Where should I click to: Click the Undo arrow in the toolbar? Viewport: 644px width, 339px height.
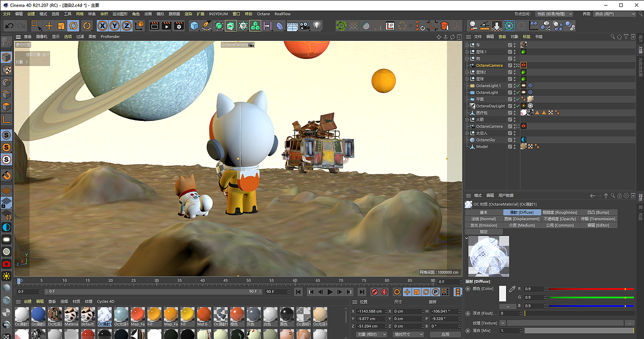click(x=9, y=26)
